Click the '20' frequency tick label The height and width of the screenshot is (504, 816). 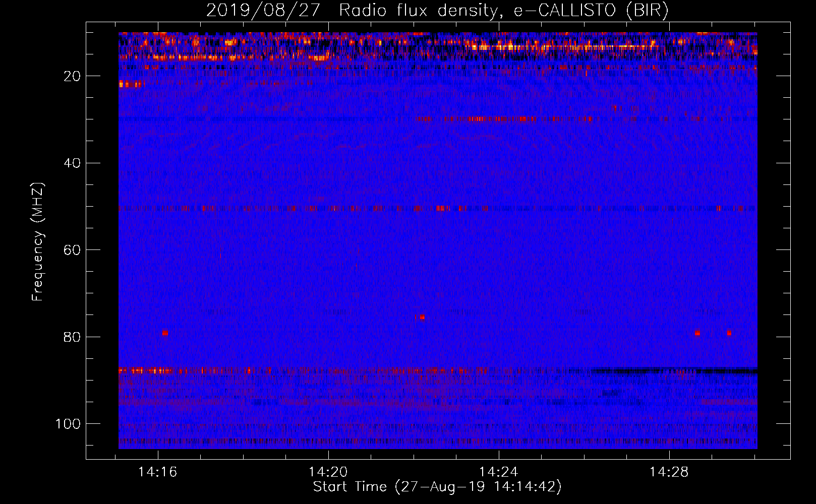[x=72, y=76]
